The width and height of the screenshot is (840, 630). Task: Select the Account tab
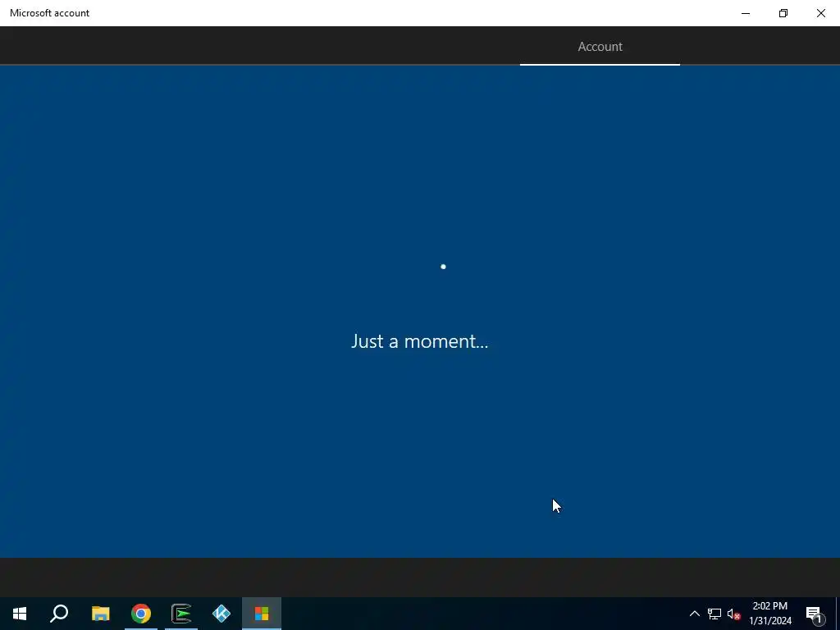pyautogui.click(x=600, y=47)
